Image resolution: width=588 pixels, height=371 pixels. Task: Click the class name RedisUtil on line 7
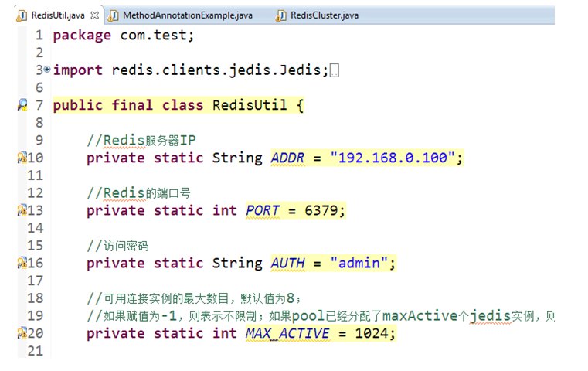(x=250, y=105)
